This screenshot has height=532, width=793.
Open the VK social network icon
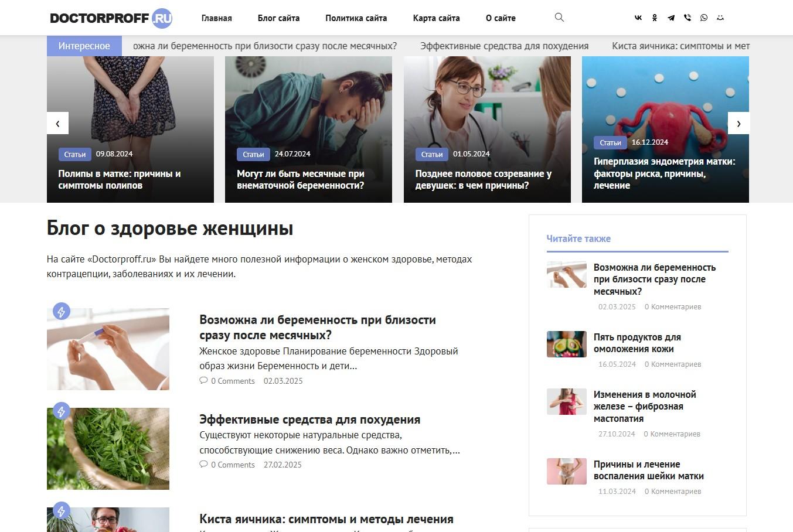[638, 18]
